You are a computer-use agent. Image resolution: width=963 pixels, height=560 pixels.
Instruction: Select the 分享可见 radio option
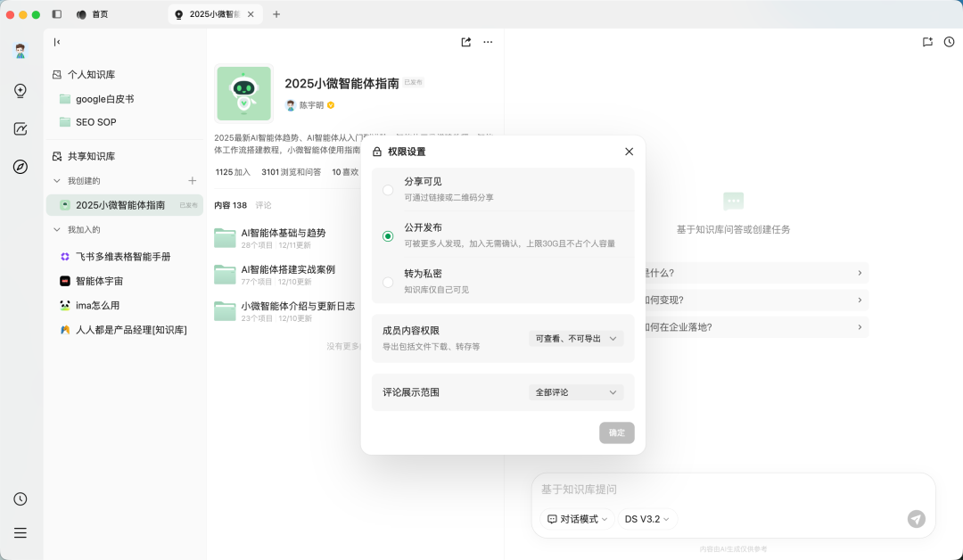click(388, 189)
